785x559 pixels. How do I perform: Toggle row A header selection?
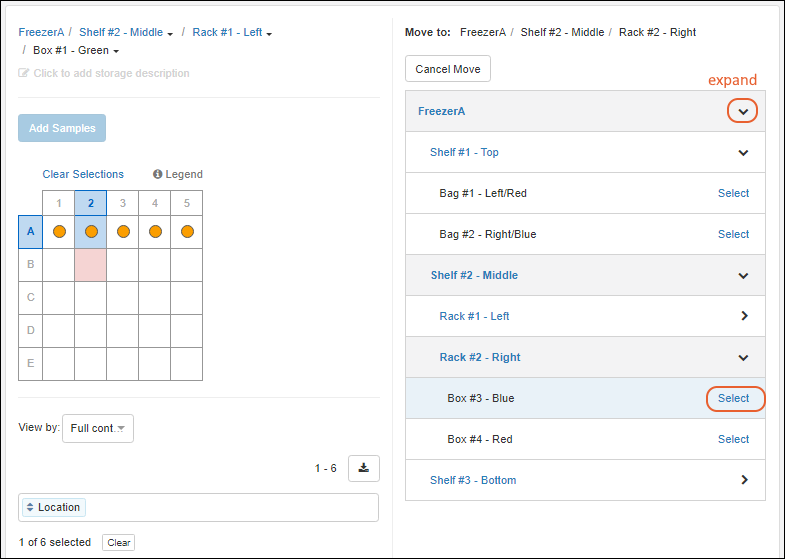pyautogui.click(x=31, y=232)
